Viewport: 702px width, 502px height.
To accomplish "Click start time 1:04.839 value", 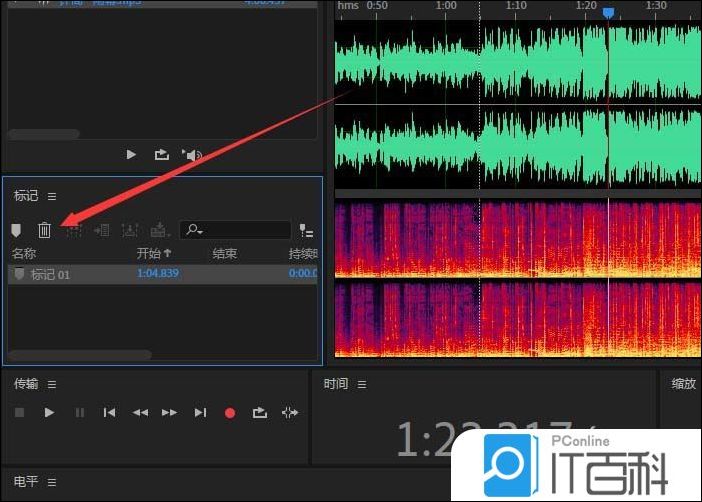I will [158, 273].
